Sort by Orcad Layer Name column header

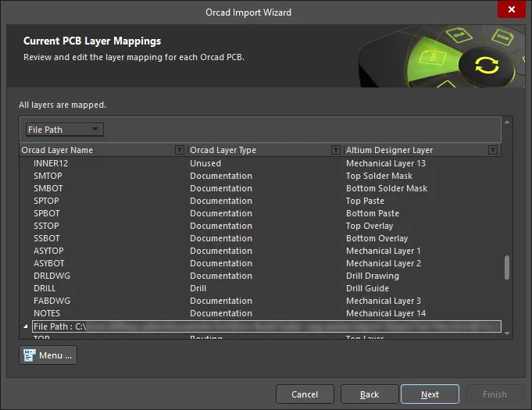click(57, 150)
